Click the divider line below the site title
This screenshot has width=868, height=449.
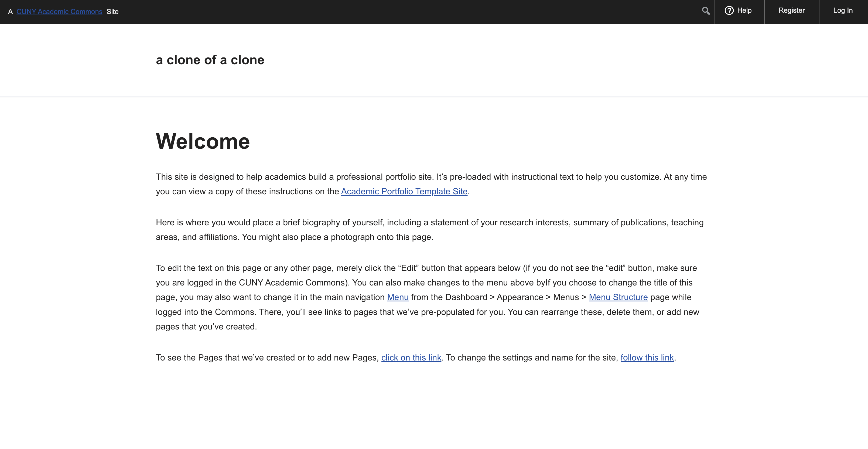(x=434, y=97)
